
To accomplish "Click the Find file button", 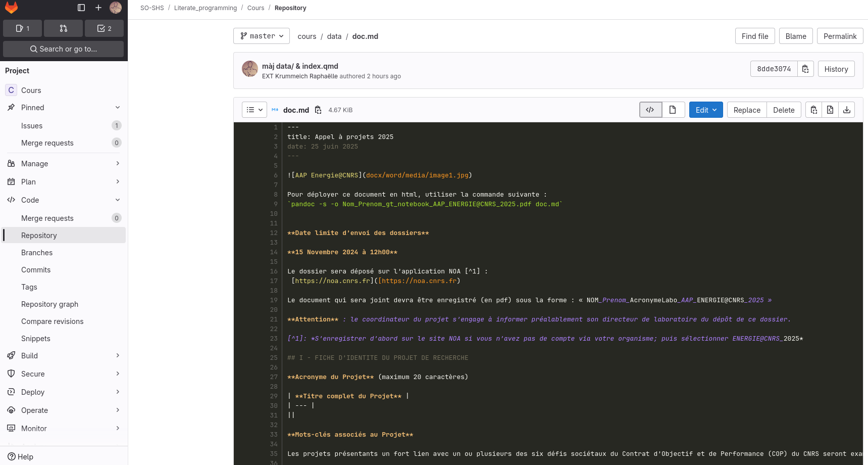I will pyautogui.click(x=754, y=36).
